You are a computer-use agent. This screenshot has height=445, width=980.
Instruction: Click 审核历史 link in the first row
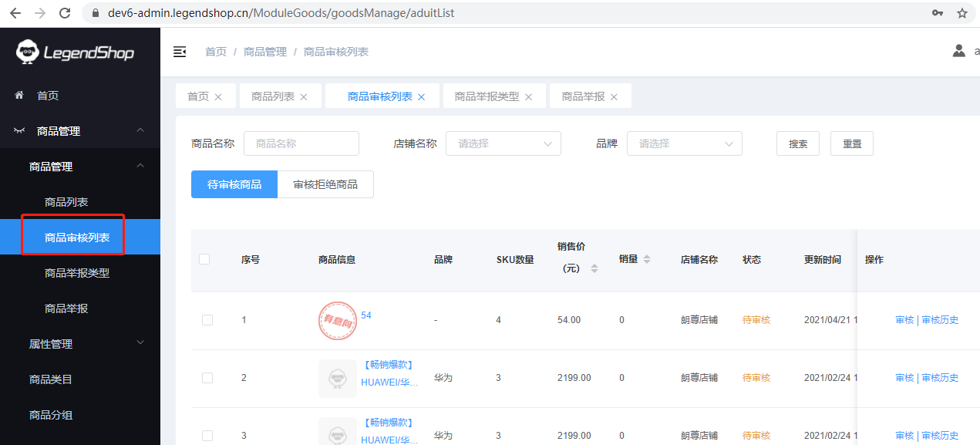940,320
